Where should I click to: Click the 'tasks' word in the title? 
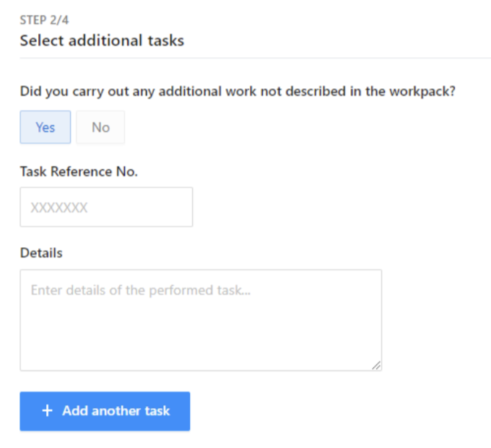tap(166, 40)
